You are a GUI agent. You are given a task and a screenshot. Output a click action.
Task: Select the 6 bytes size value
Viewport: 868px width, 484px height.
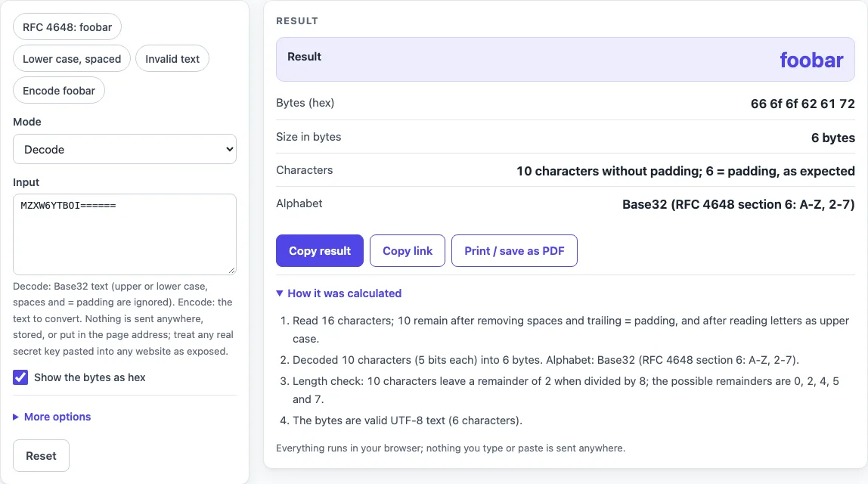(x=833, y=138)
